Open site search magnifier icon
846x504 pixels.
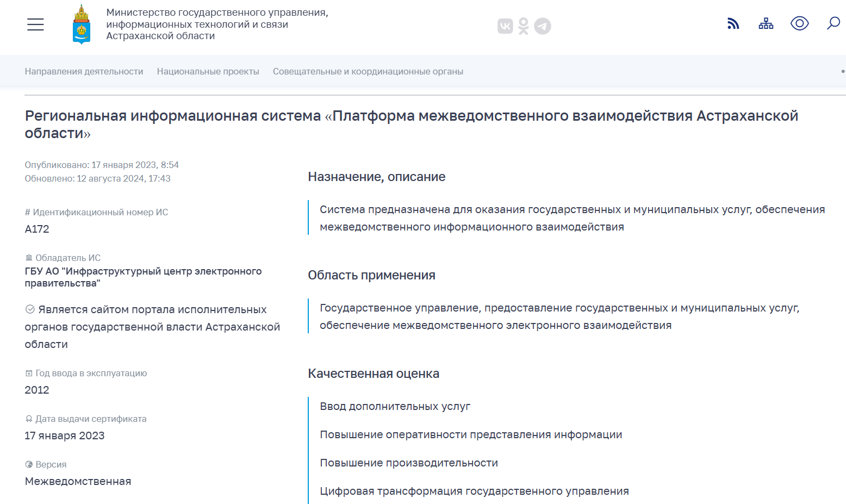pos(833,23)
